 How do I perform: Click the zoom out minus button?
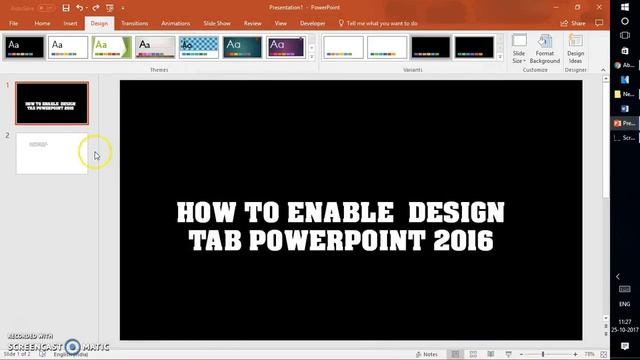pyautogui.click(x=521, y=354)
